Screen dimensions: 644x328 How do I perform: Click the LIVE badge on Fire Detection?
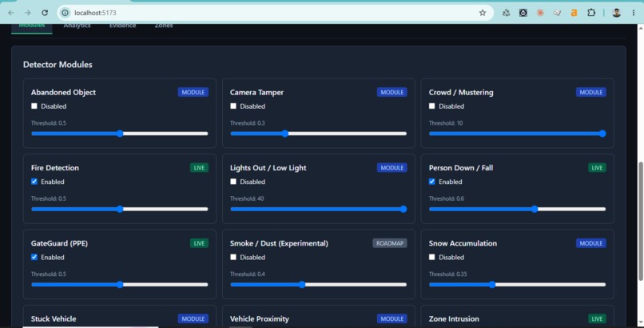tap(199, 168)
